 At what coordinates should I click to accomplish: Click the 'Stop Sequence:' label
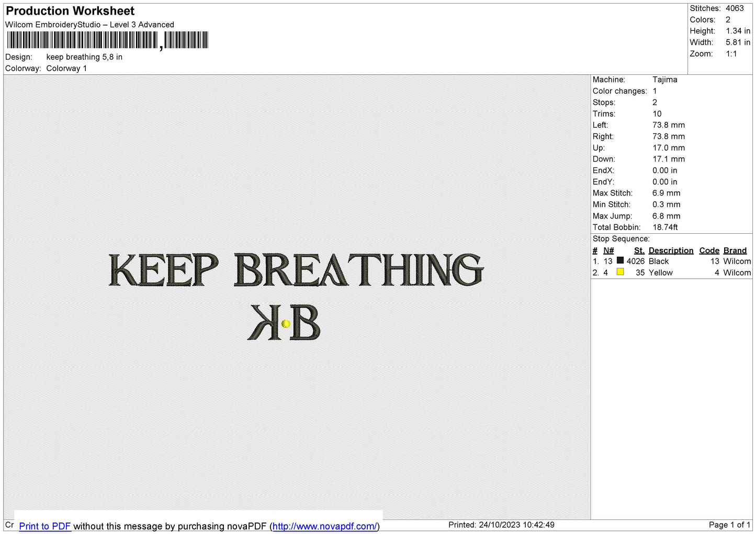click(621, 238)
